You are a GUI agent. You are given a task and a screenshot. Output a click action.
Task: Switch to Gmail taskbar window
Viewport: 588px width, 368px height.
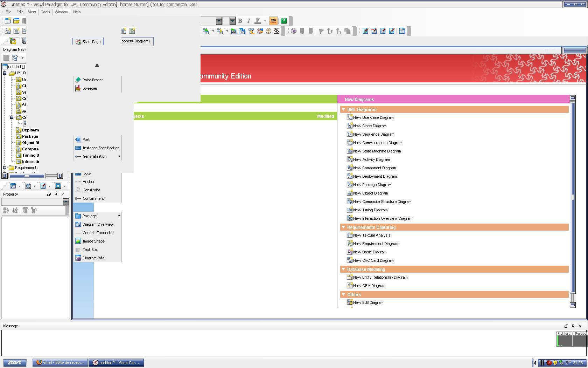click(60, 363)
